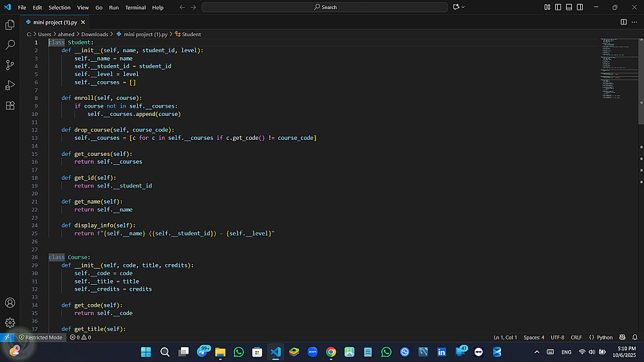644x362 pixels.
Task: Select Python language mode in status bar
Action: tap(601, 338)
